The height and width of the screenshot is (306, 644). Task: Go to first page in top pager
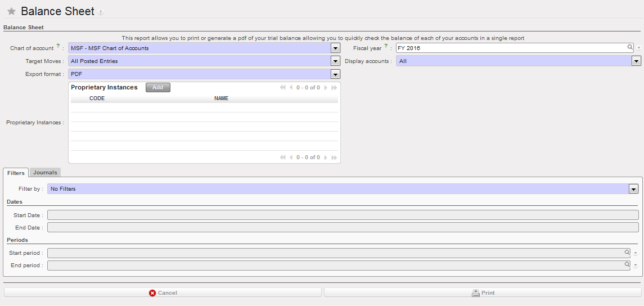point(282,88)
